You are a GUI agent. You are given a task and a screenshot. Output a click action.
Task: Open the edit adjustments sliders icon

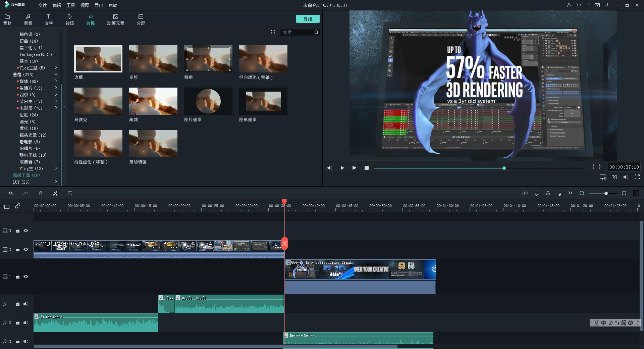click(70, 193)
